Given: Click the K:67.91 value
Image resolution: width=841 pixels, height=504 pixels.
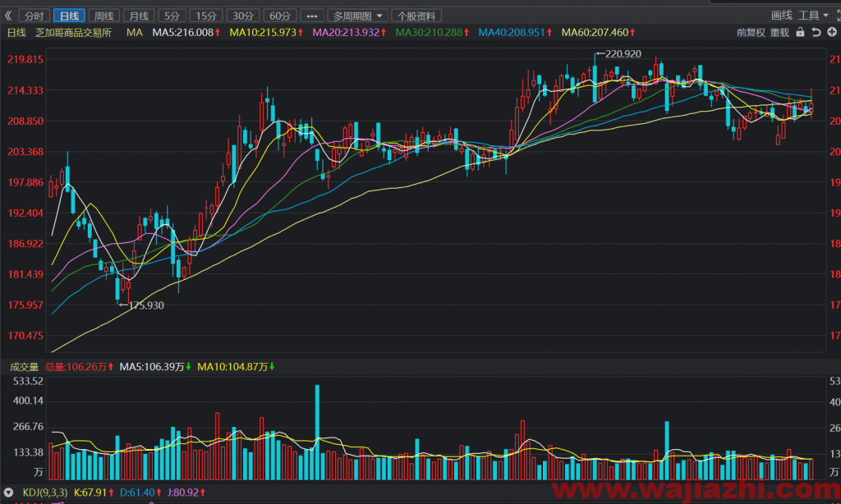Looking at the screenshot, I should (94, 493).
